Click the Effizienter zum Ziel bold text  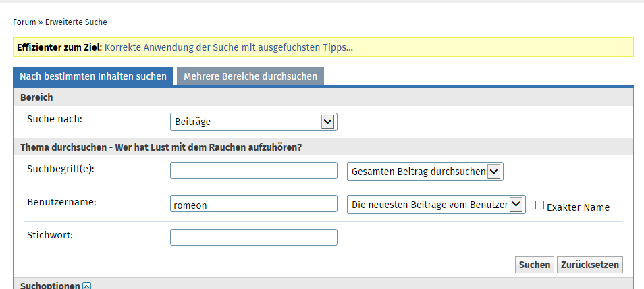(59, 47)
